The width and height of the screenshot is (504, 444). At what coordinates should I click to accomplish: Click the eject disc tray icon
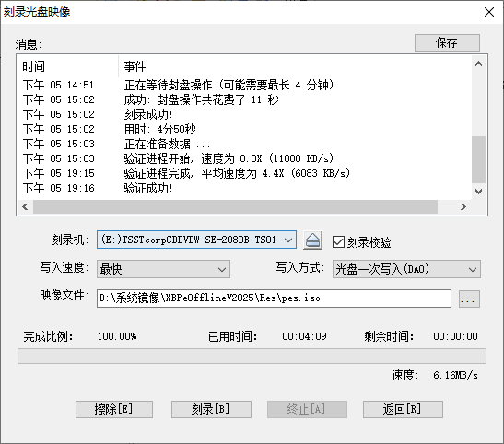[x=312, y=240]
